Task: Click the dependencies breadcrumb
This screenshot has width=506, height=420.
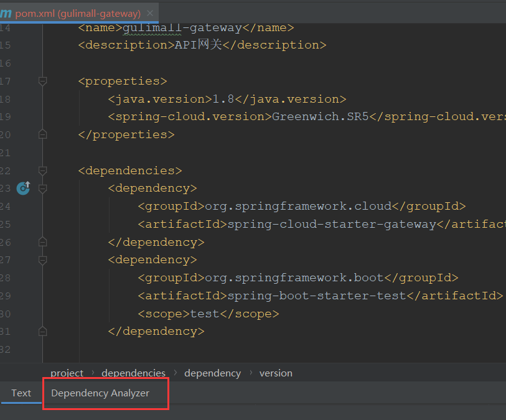Action: pyautogui.click(x=133, y=373)
